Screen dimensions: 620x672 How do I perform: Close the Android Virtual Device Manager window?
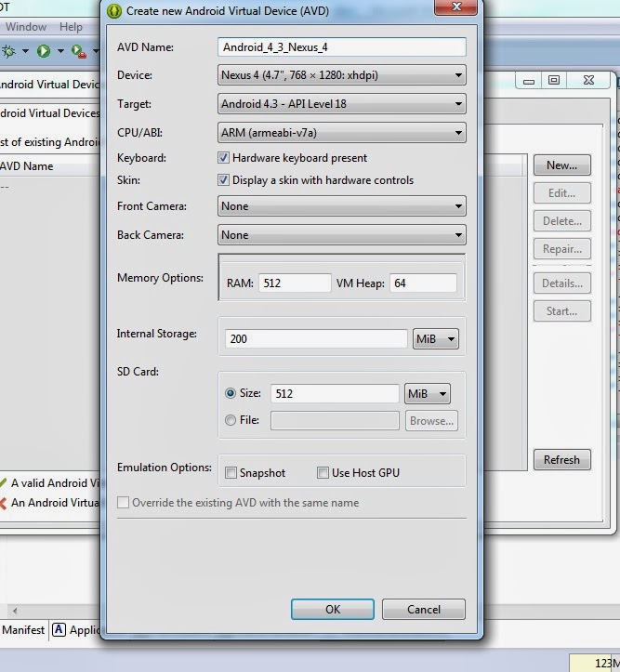588,81
